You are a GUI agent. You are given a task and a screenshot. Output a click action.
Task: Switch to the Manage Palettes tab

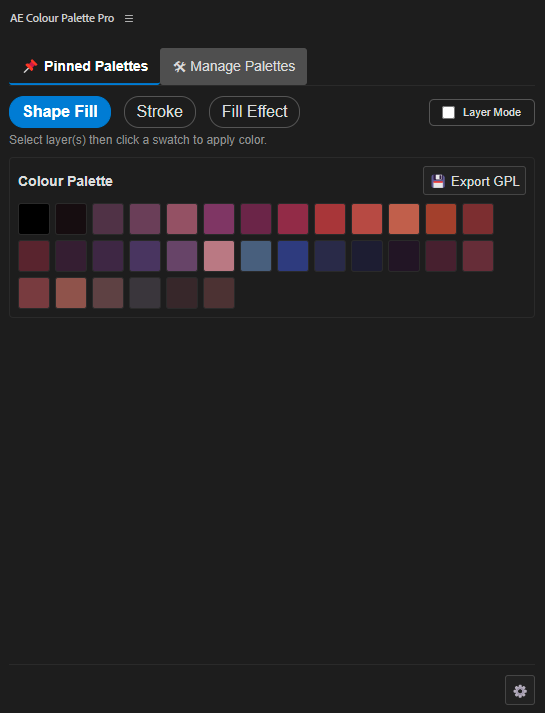click(234, 66)
